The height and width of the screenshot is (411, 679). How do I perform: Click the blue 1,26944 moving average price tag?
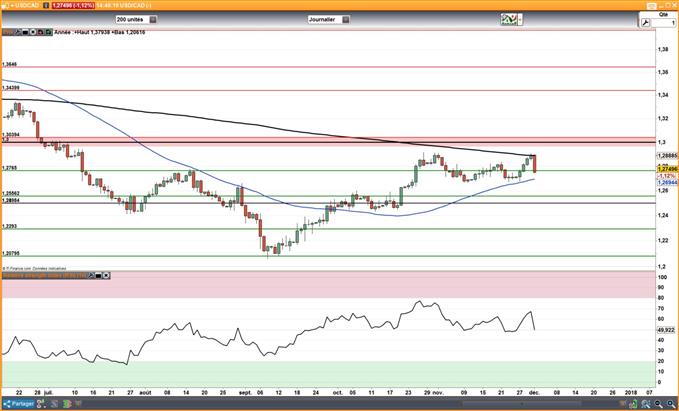click(667, 183)
